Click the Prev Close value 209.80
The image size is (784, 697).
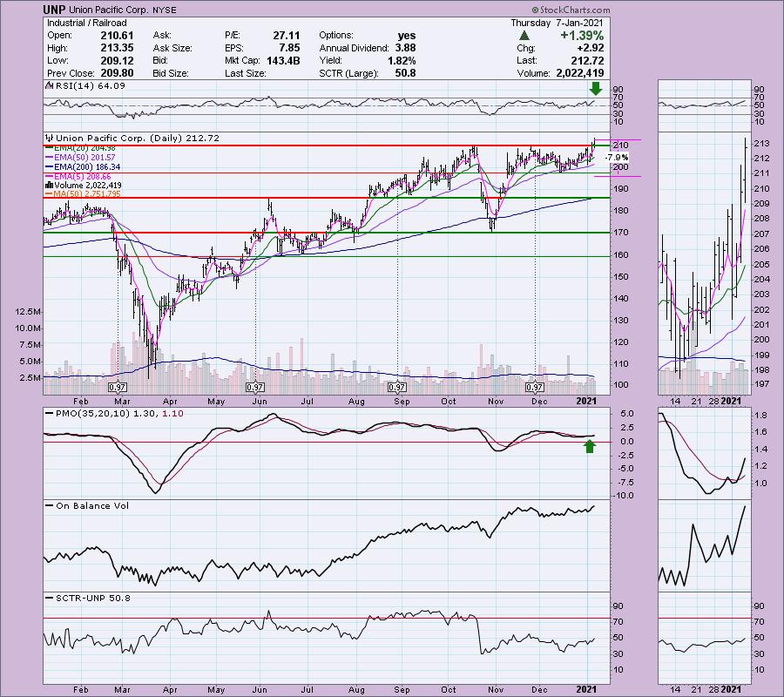117,73
